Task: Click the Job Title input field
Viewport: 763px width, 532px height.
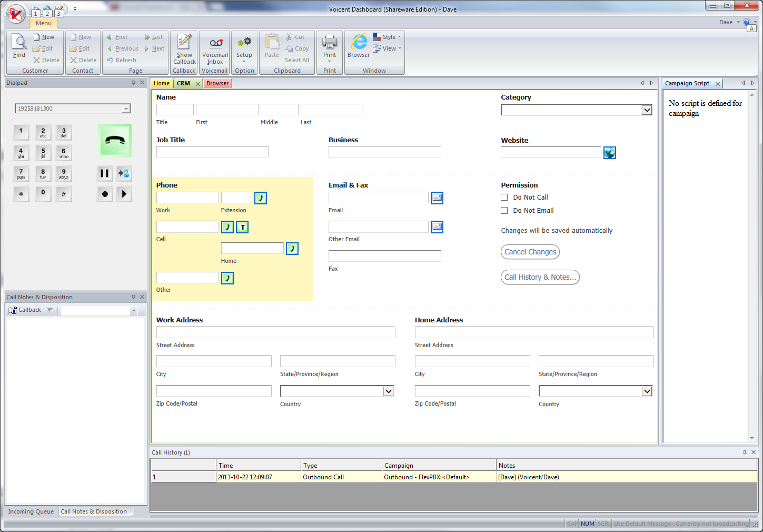Action: [x=212, y=152]
